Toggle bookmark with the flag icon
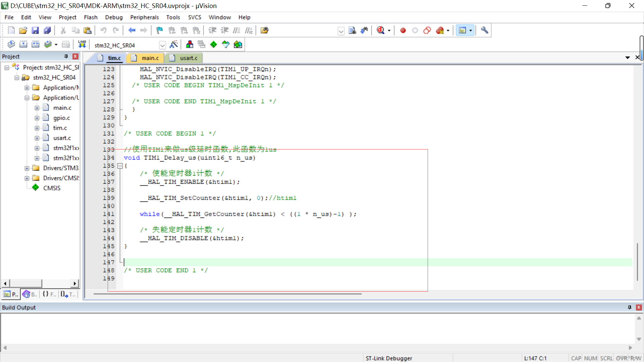644x362 pixels. coord(160,31)
